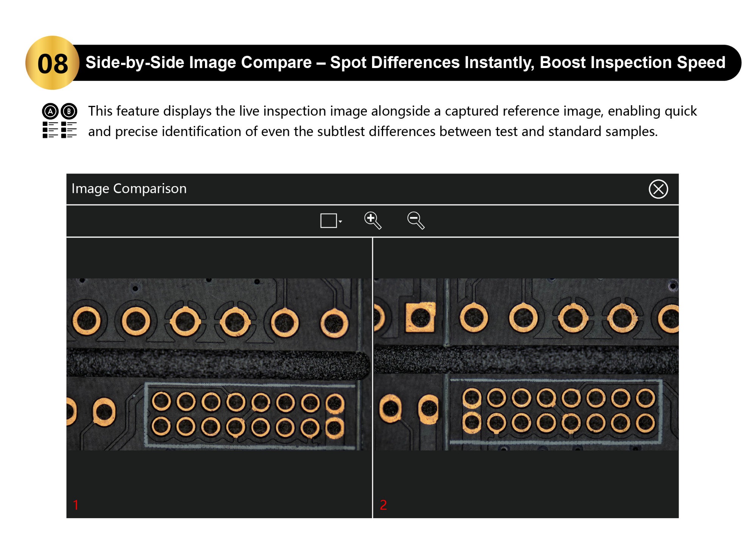
Task: Close the Image Comparison panel
Action: coord(658,189)
